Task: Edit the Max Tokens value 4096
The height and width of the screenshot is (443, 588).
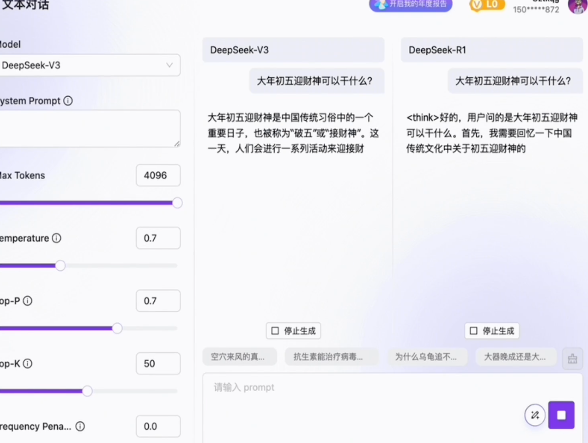Action: [x=158, y=175]
